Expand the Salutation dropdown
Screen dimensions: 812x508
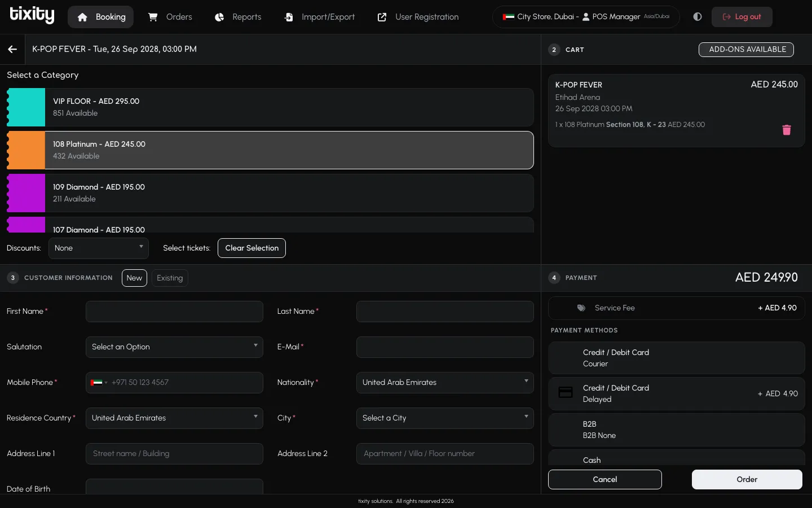point(174,347)
